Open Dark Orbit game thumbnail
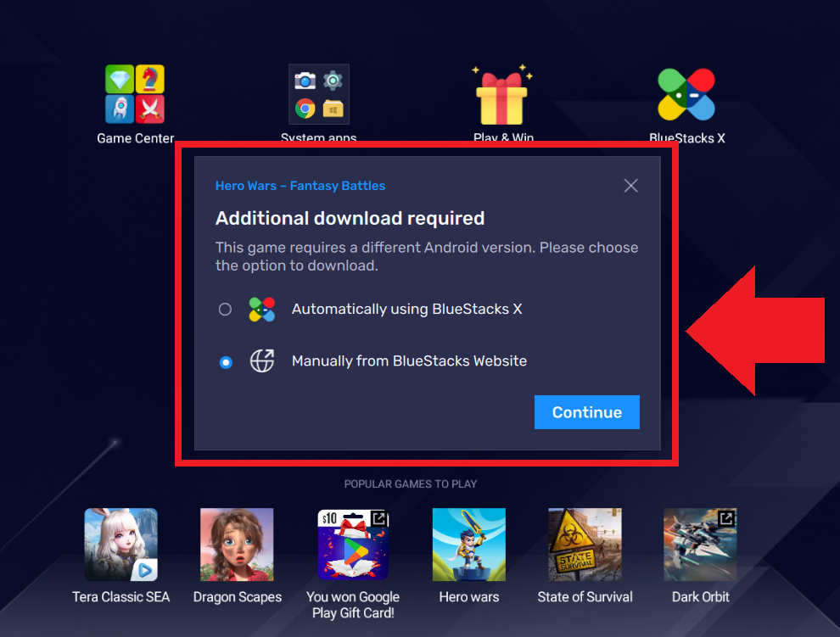This screenshot has height=637, width=840. (x=700, y=545)
